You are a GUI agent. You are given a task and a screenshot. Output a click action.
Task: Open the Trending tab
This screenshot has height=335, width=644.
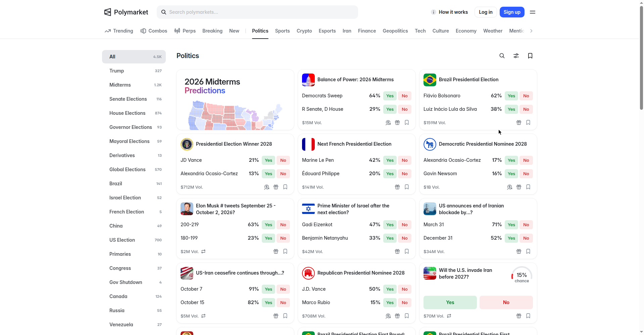(119, 31)
